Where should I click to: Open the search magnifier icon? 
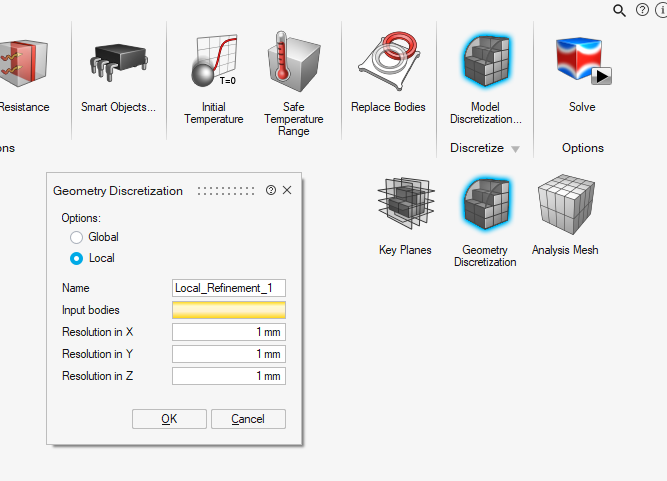tap(619, 10)
